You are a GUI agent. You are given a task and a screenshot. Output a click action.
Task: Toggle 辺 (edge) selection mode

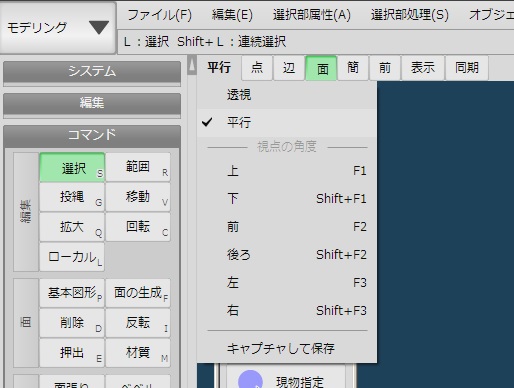(x=289, y=68)
